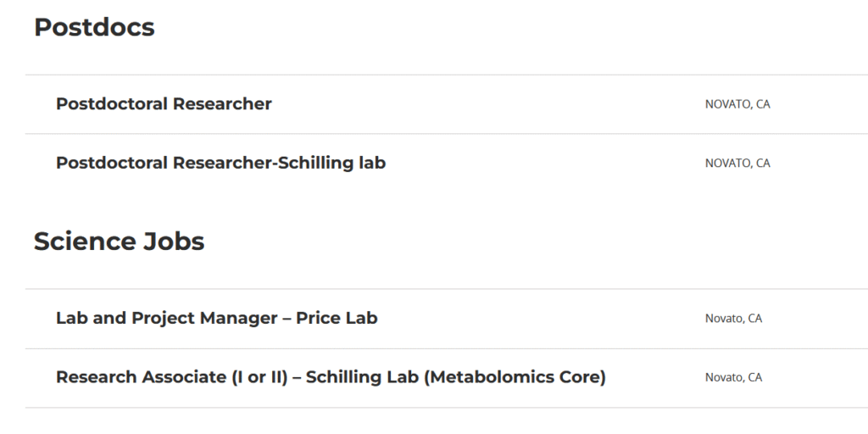Click "Lab and Project Manager" text in Science Jobs

tap(166, 319)
